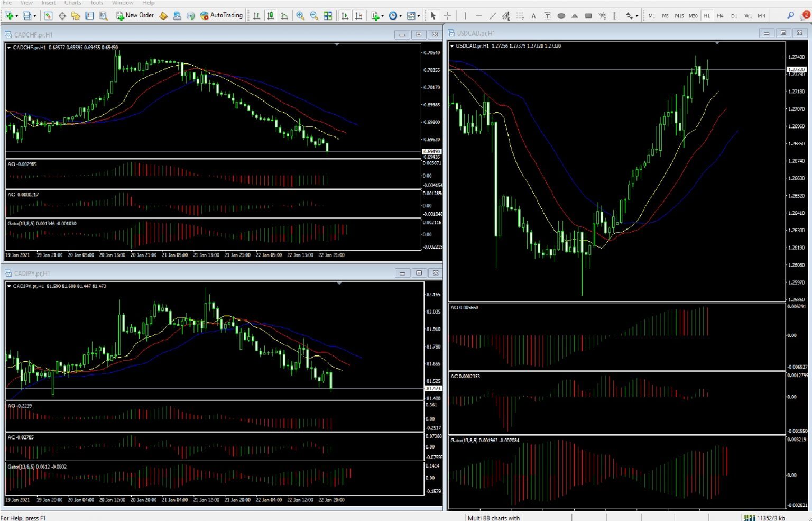Select the Draw Horizontal Line tool

tap(479, 16)
